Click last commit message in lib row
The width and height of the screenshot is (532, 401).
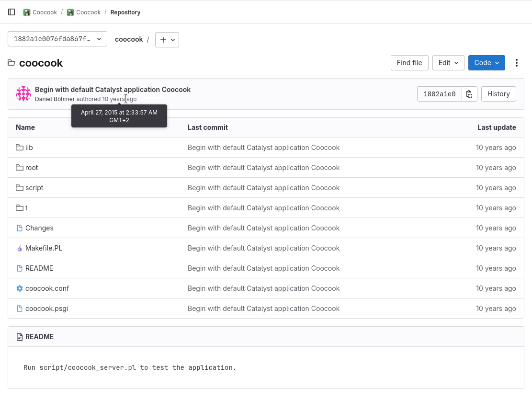tap(263, 148)
